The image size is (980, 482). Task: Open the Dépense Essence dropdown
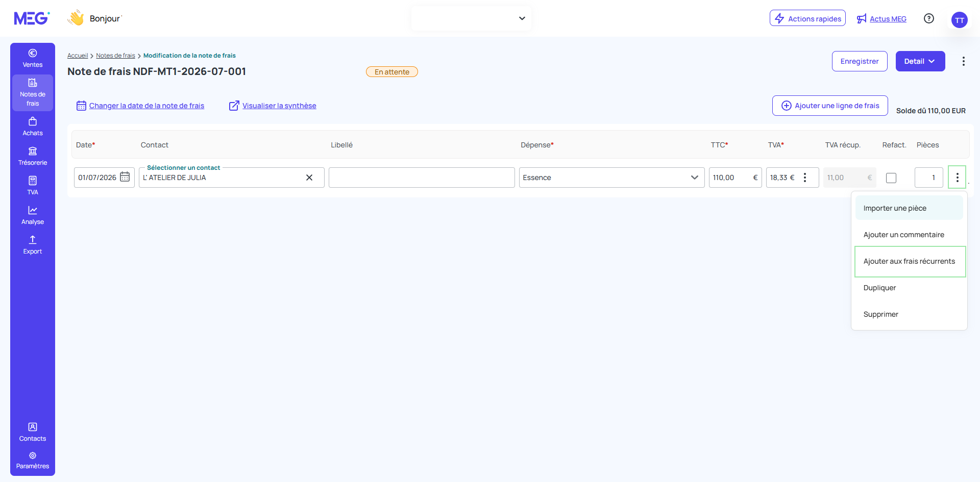tap(611, 177)
